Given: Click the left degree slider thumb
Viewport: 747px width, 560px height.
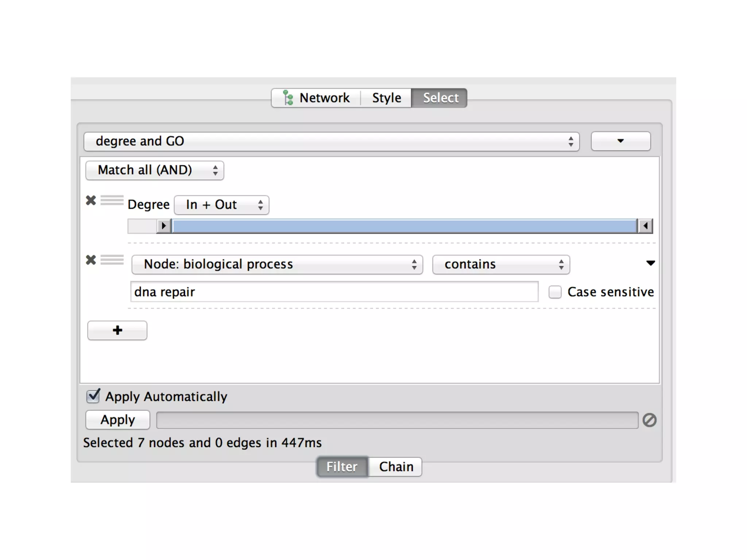Looking at the screenshot, I should coord(164,226).
